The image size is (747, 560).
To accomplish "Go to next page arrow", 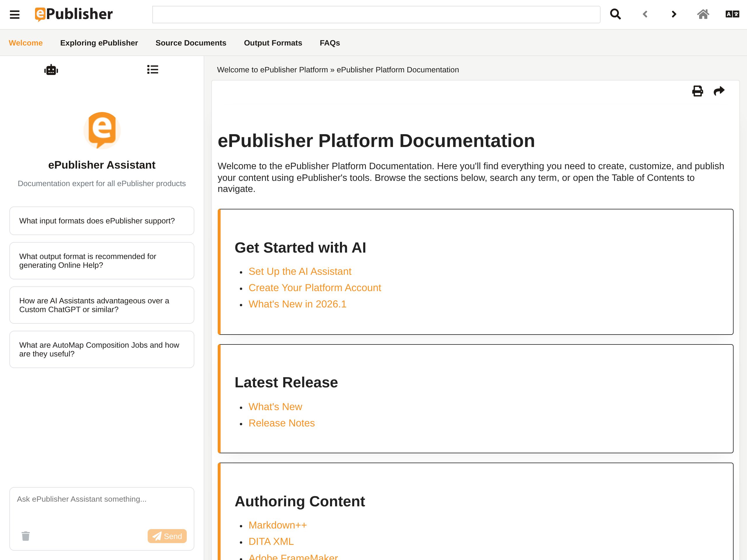I will coord(674,14).
